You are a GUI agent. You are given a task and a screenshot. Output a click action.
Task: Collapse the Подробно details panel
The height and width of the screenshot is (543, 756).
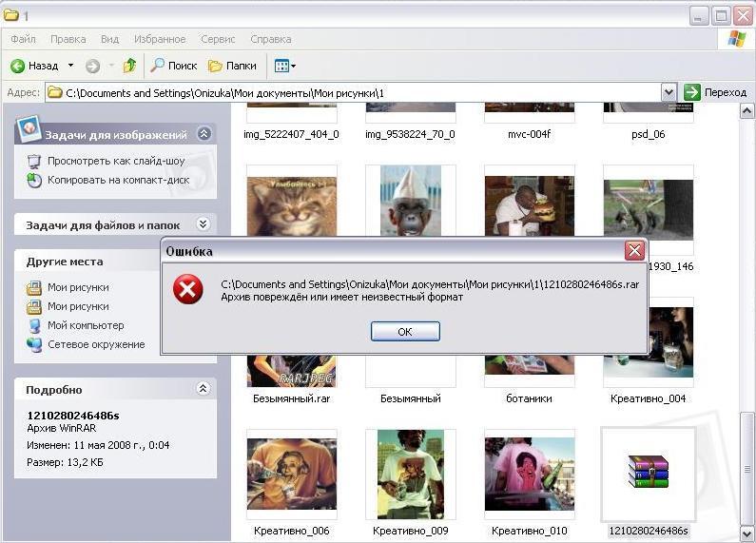[x=203, y=389]
